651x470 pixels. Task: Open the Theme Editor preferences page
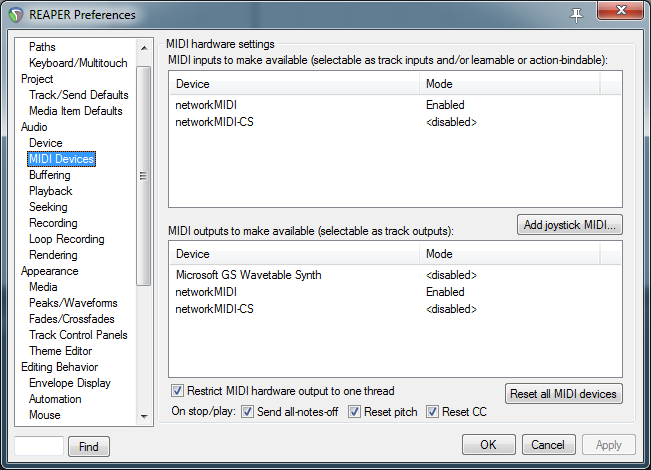pos(61,351)
